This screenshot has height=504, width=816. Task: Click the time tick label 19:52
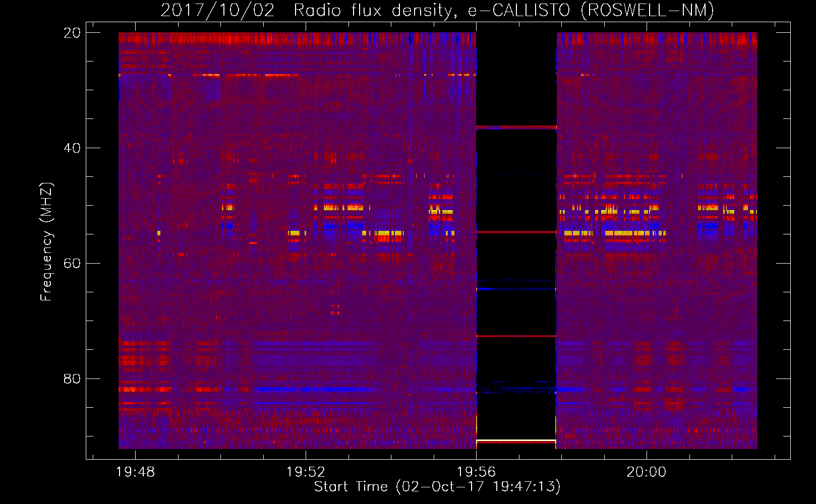click(306, 472)
